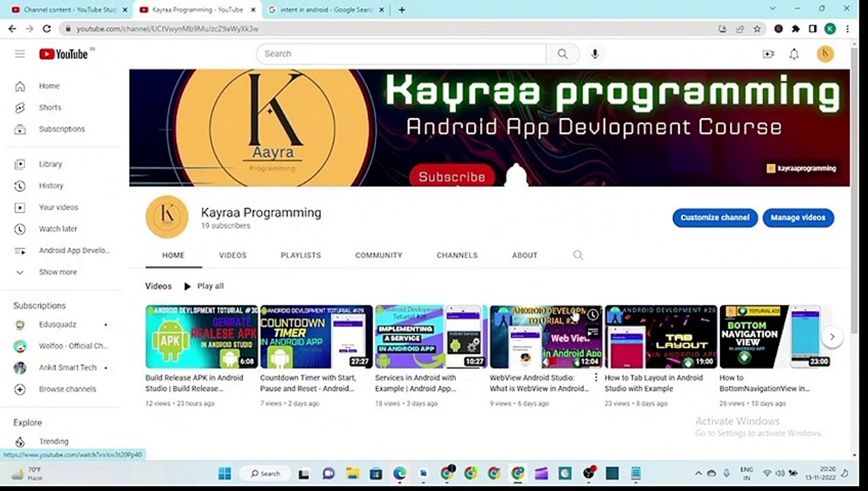This screenshot has width=868, height=491.
Task: Open File Explorer from taskbar
Action: click(352, 473)
